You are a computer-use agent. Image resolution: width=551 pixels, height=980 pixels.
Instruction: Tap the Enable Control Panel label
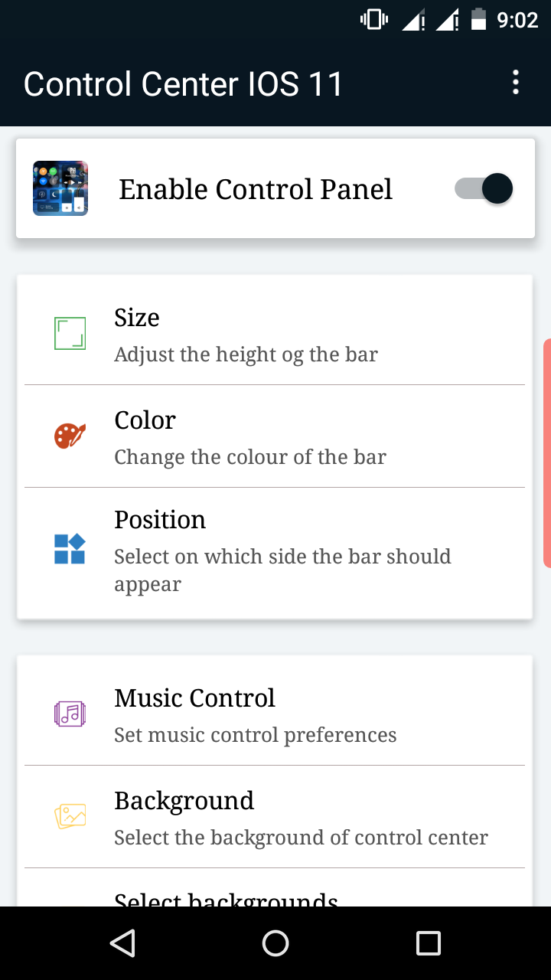pos(256,189)
